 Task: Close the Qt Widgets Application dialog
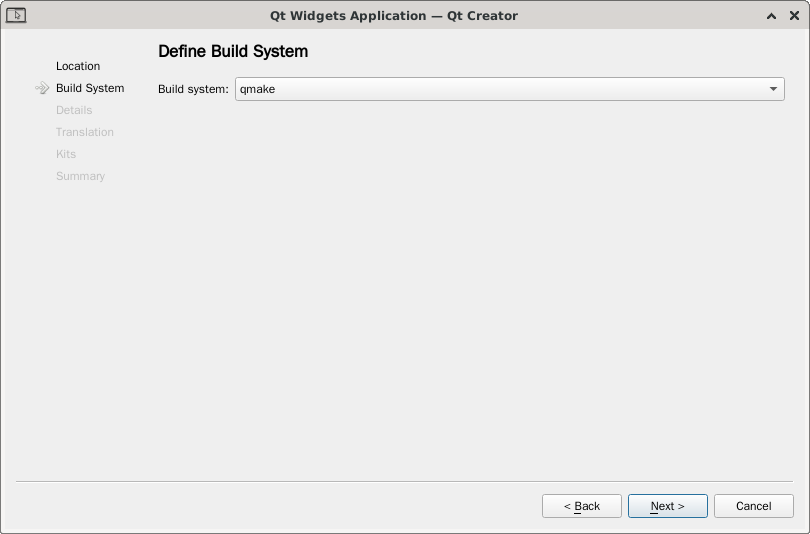795,16
